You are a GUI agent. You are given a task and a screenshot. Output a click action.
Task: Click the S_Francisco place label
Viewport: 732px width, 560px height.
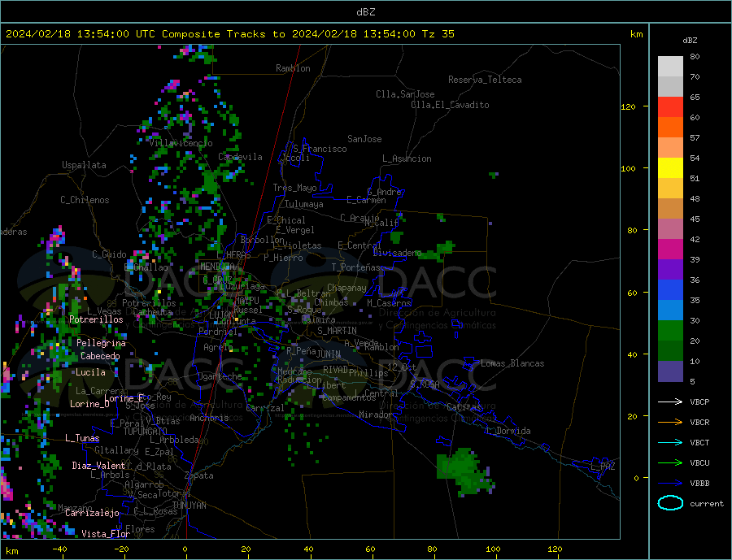click(x=320, y=149)
